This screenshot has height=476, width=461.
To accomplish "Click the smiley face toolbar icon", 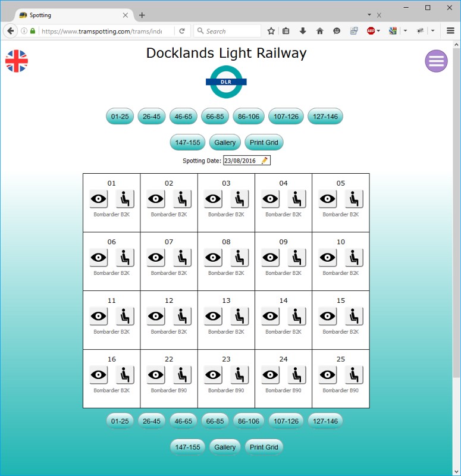I will click(337, 31).
